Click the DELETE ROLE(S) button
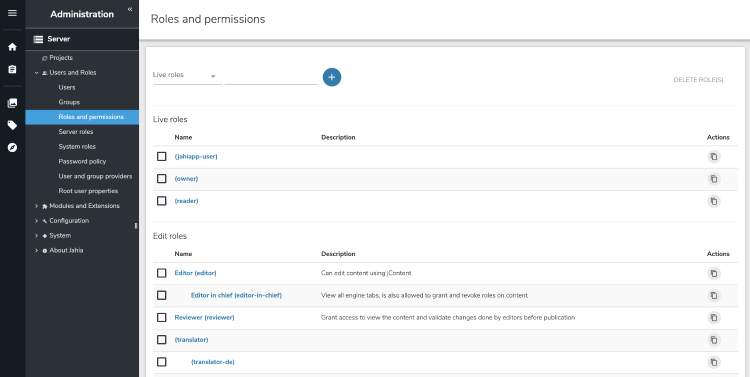Screen dimensions: 750x377 point(698,80)
